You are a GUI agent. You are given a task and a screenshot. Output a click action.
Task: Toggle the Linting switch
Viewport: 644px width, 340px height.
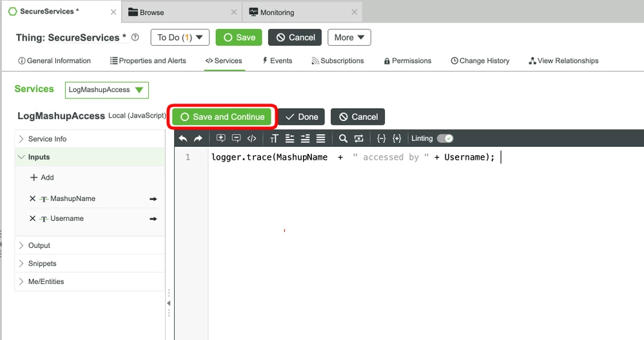445,138
